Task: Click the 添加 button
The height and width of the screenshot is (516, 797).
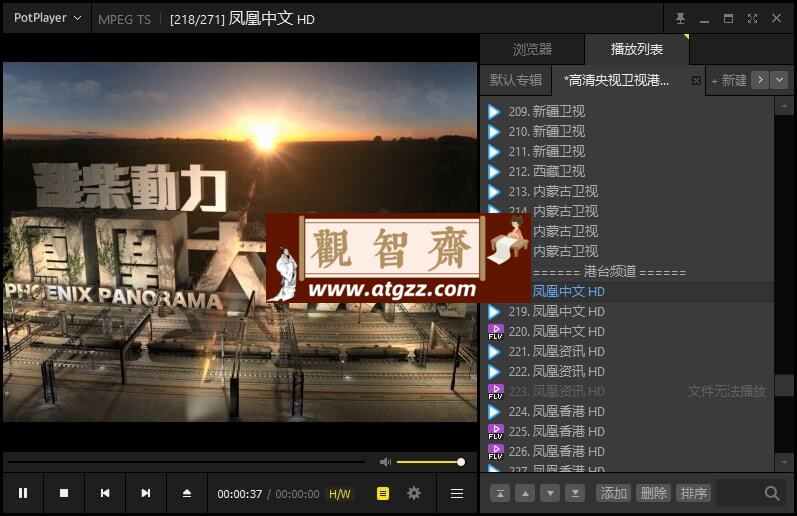Action: click(614, 493)
